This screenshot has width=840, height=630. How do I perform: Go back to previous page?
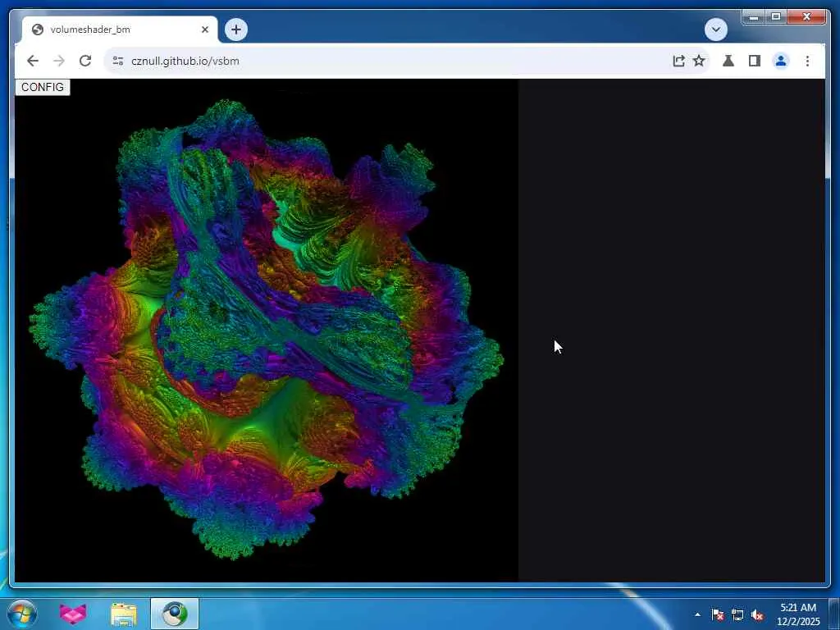click(33, 61)
